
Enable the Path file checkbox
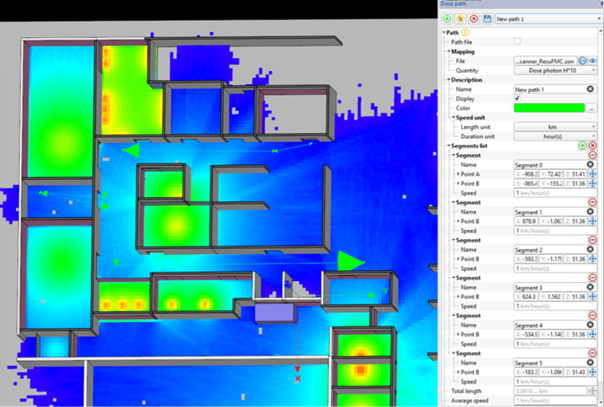pyautogui.click(x=517, y=42)
